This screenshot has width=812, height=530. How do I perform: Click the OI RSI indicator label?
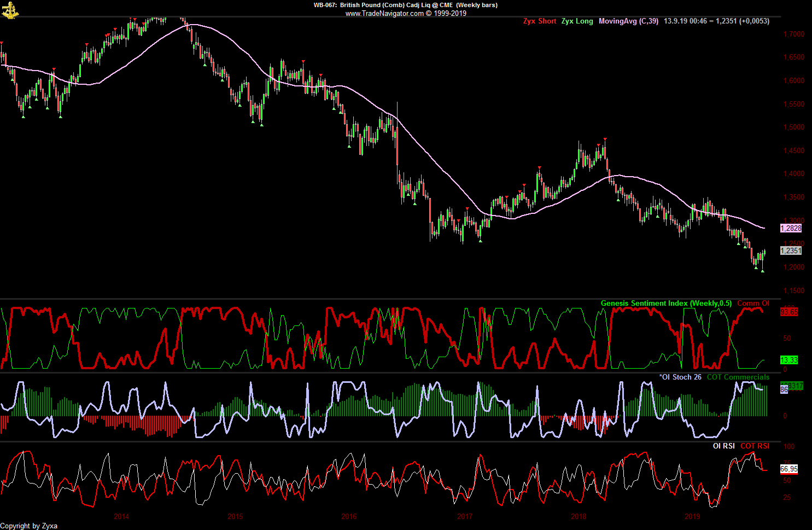pyautogui.click(x=723, y=446)
